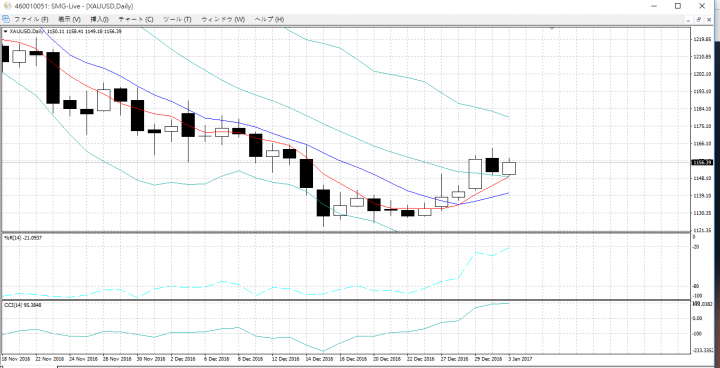The height and width of the screenshot is (368, 720).
Task: Maximize the main SMG-Live application window
Action: coord(678,6)
